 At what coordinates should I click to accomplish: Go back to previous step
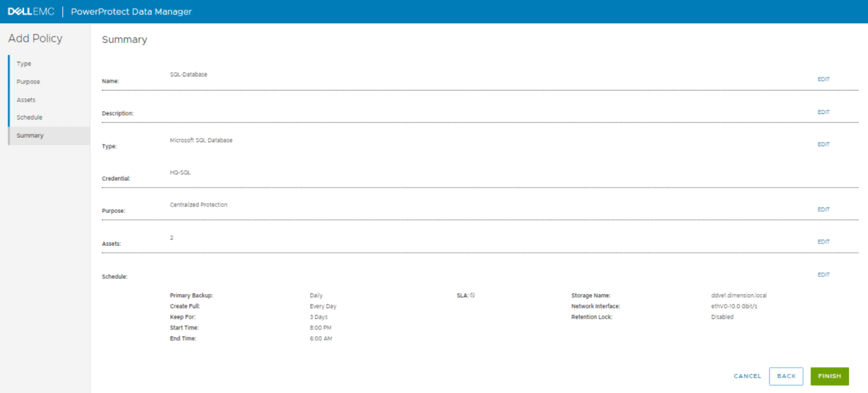tap(786, 377)
